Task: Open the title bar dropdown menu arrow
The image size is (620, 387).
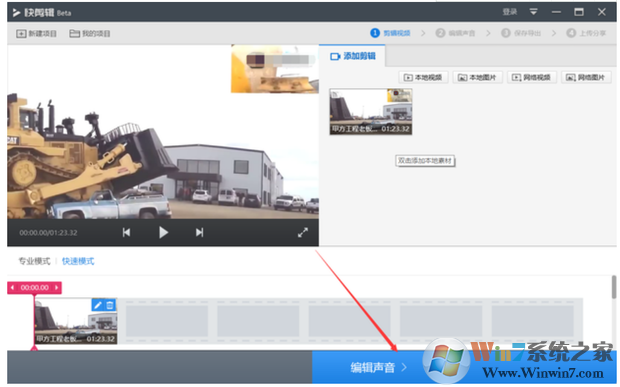Action: (533, 12)
